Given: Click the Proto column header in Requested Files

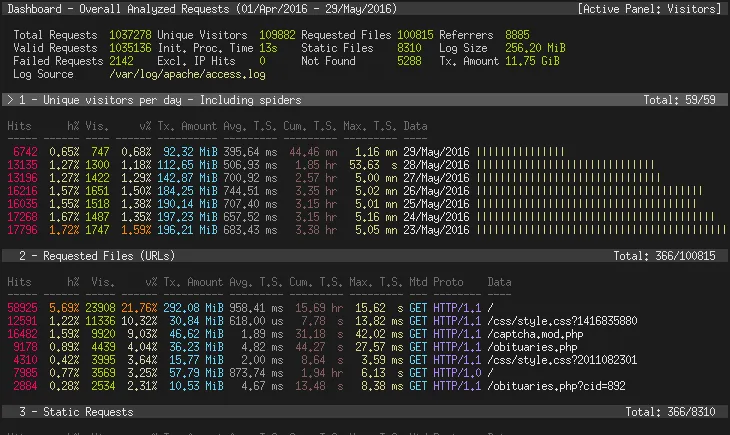Looking at the screenshot, I should point(448,283).
